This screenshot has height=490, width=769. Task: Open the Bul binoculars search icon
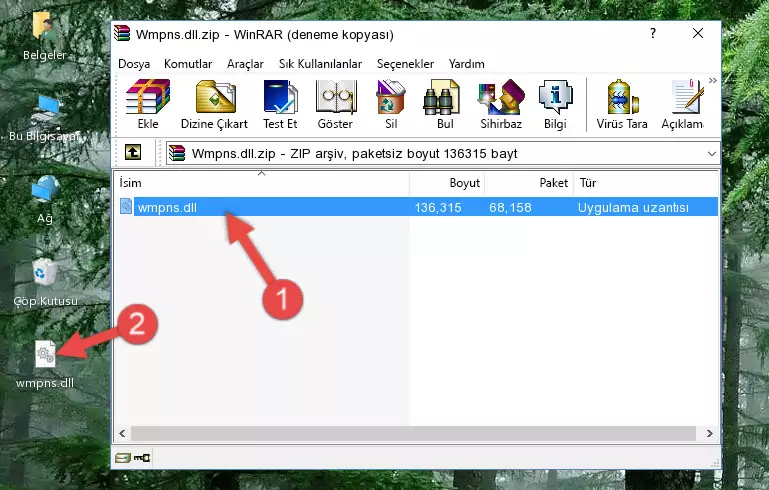[x=441, y=97]
